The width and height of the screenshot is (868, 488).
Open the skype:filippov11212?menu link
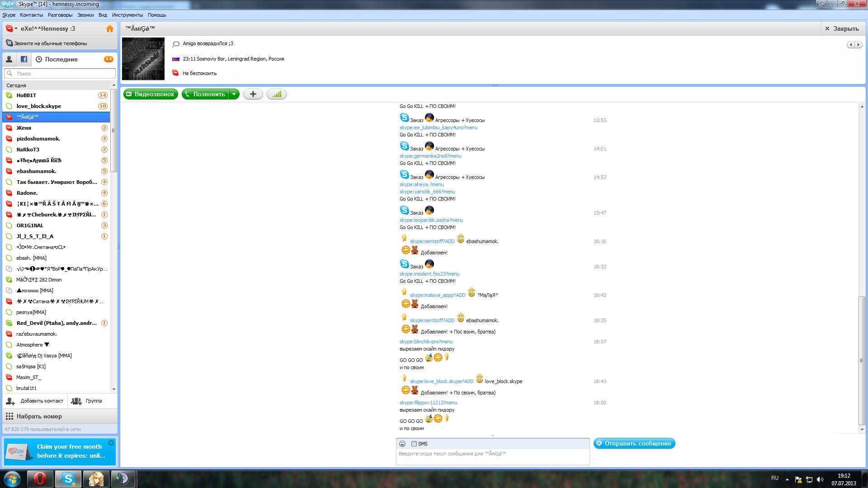pos(428,403)
